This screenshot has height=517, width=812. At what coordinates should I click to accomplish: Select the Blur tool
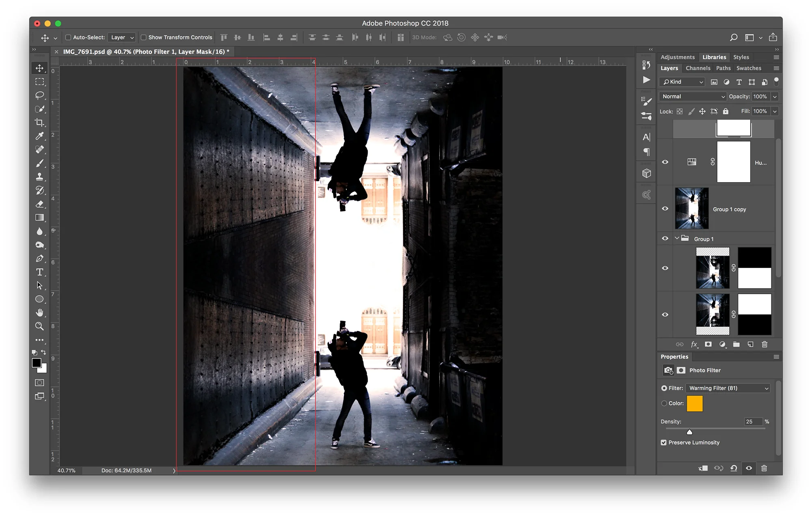(x=39, y=231)
